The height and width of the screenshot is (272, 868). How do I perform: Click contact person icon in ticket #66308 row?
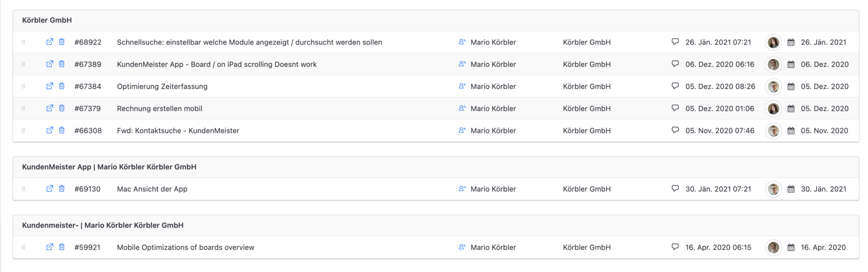pyautogui.click(x=462, y=130)
